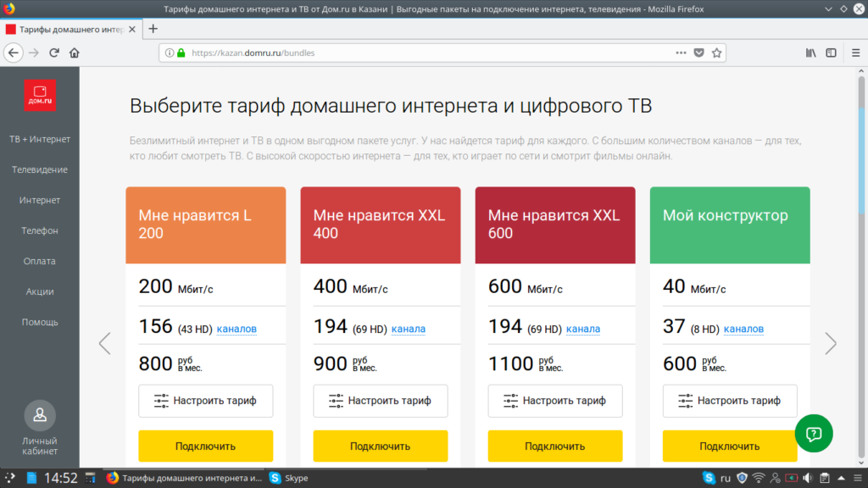Viewport: 868px width, 488px height.
Task: Open Телефон sidebar section
Action: click(x=40, y=230)
